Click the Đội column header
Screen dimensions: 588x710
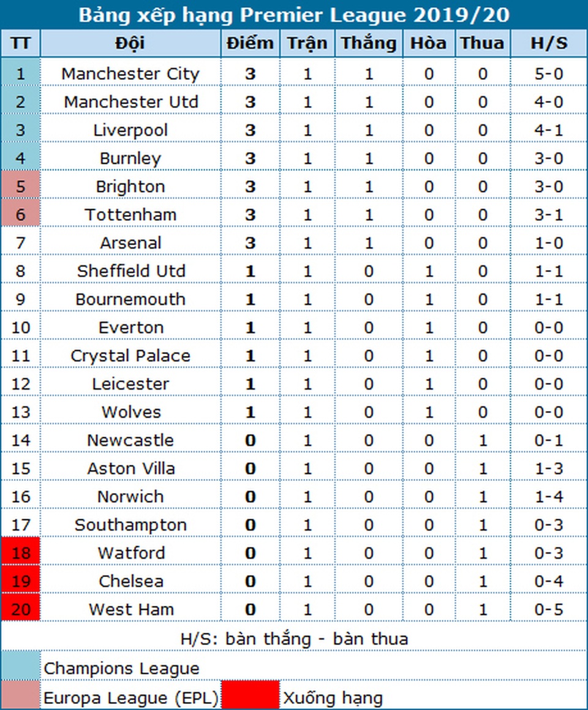(x=130, y=43)
